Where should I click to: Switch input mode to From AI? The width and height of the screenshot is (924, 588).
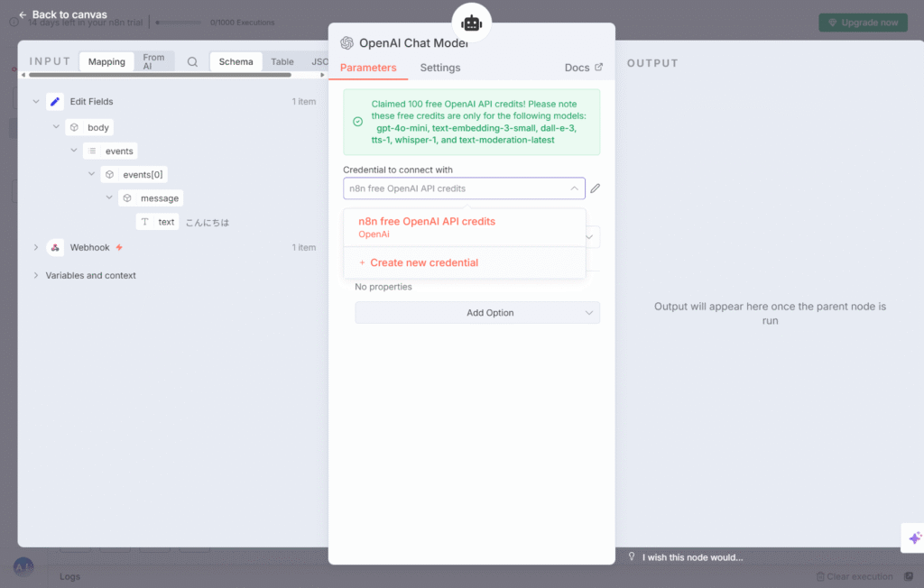coord(154,62)
